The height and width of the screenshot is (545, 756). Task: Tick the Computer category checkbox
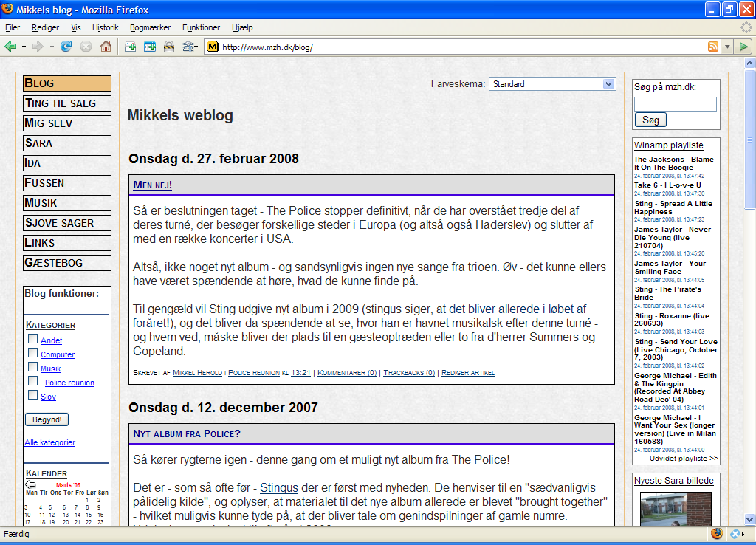click(32, 352)
